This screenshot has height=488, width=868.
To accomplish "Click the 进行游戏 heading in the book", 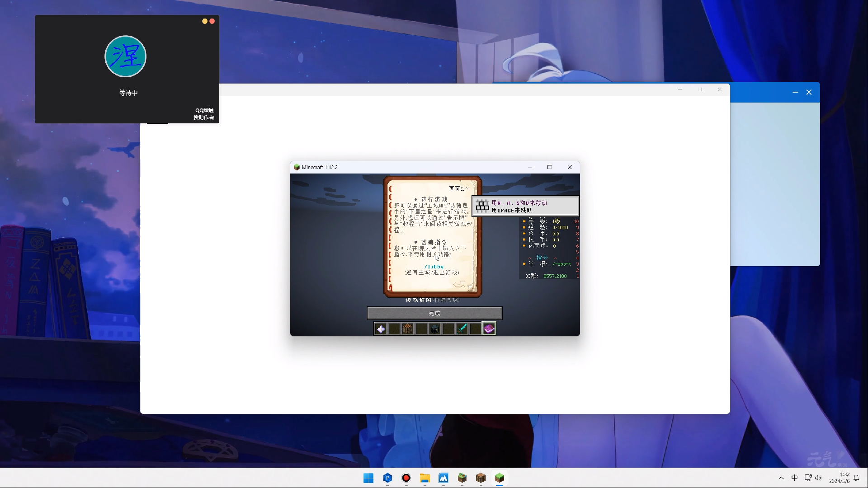I will [x=434, y=199].
